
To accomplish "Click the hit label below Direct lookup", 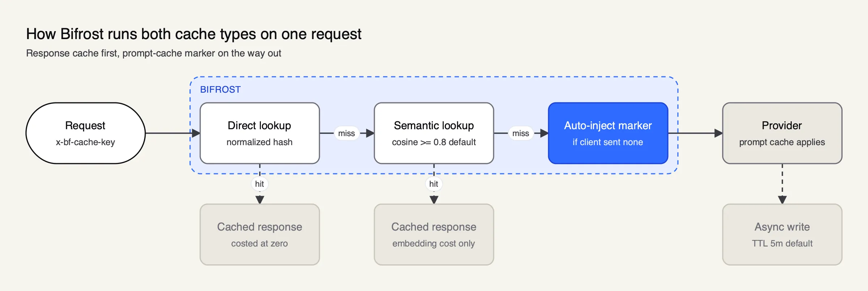I will [x=259, y=184].
